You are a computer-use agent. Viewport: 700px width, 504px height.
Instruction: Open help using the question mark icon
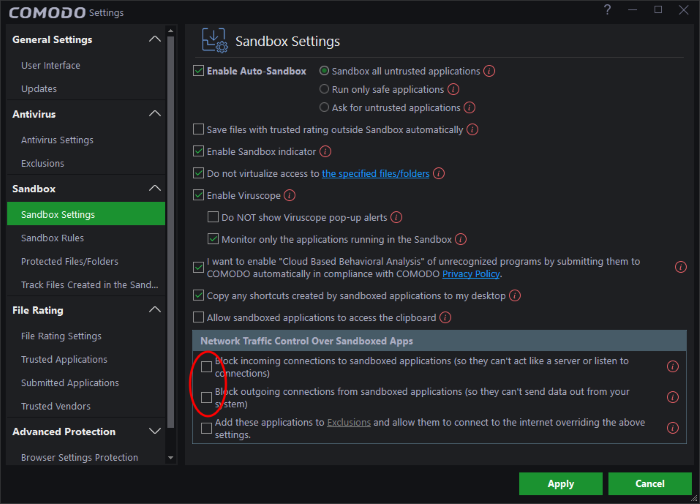click(x=607, y=10)
